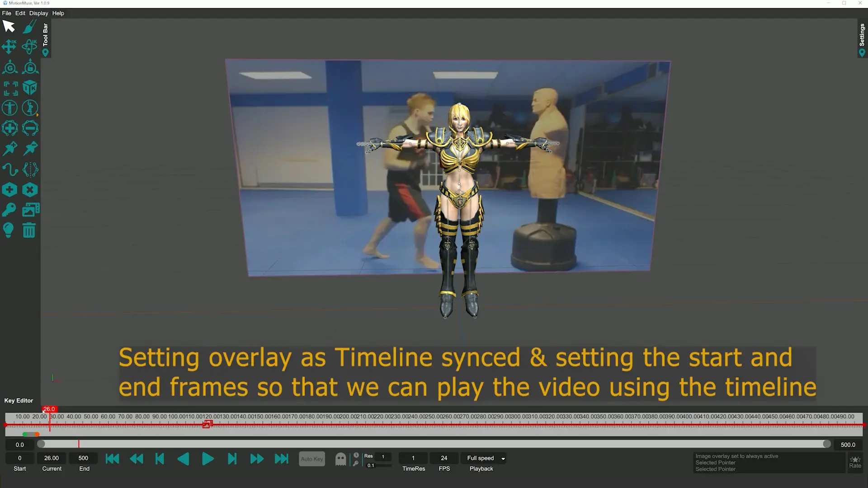Click the End frame field showing 500

(x=83, y=458)
